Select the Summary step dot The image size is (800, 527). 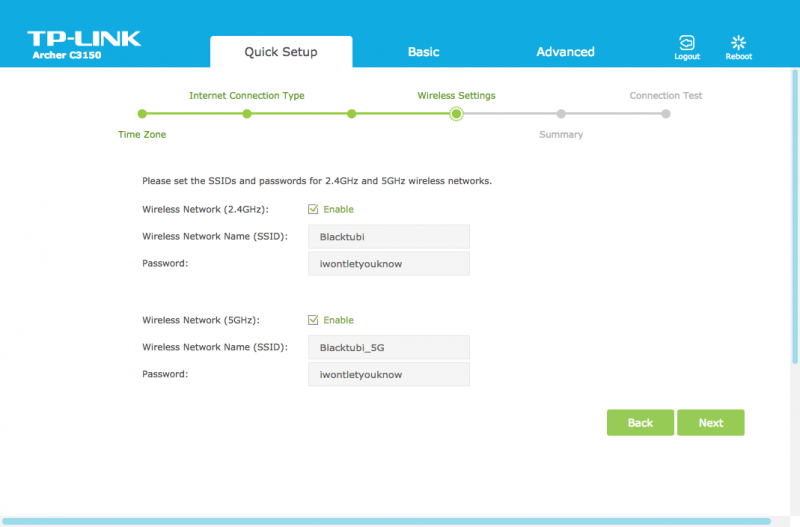[x=561, y=114]
